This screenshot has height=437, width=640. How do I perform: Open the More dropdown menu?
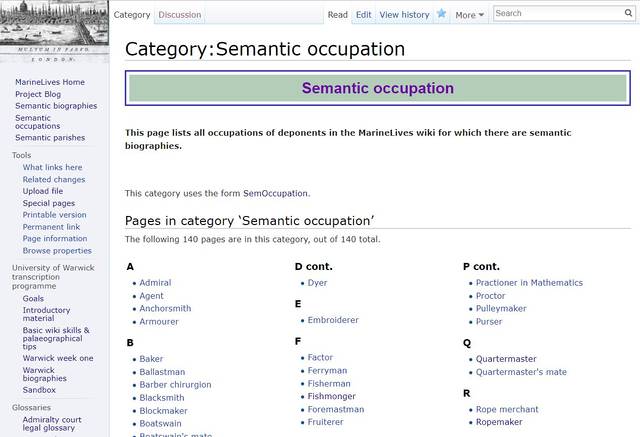(469, 15)
